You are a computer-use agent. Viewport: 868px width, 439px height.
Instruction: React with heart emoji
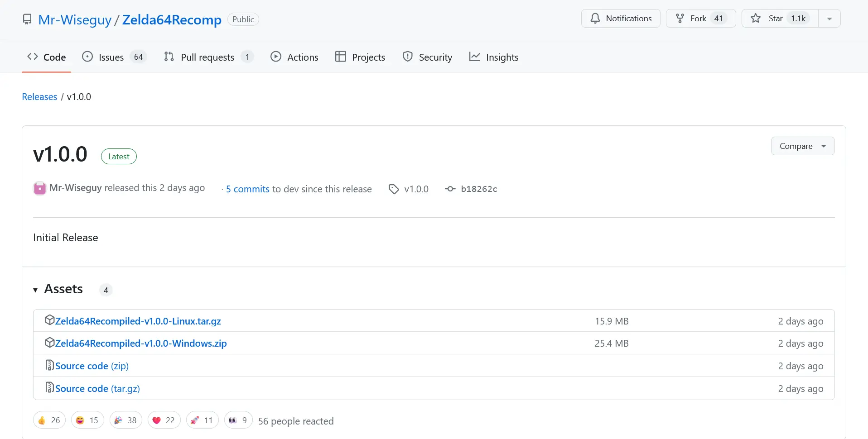tap(164, 420)
